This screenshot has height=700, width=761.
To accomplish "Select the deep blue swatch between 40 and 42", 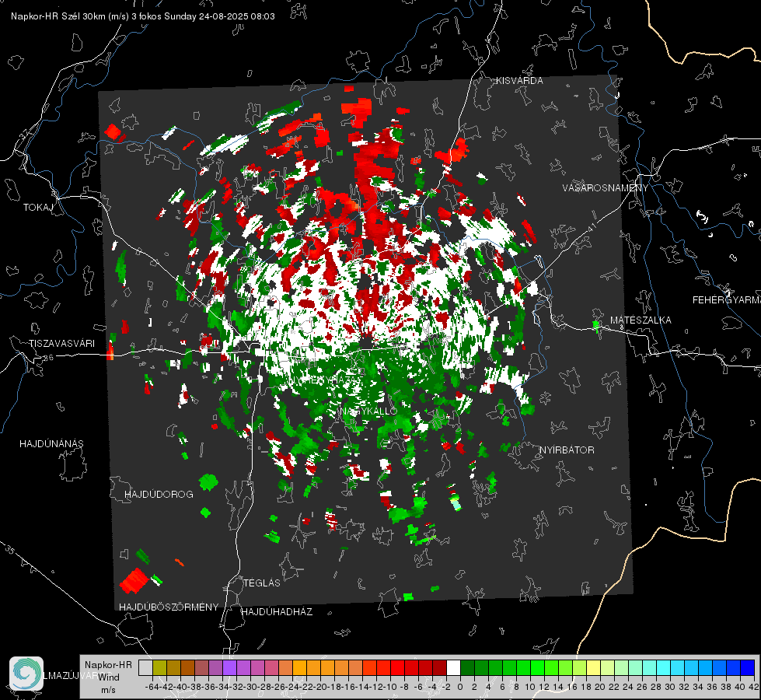I will [x=747, y=668].
